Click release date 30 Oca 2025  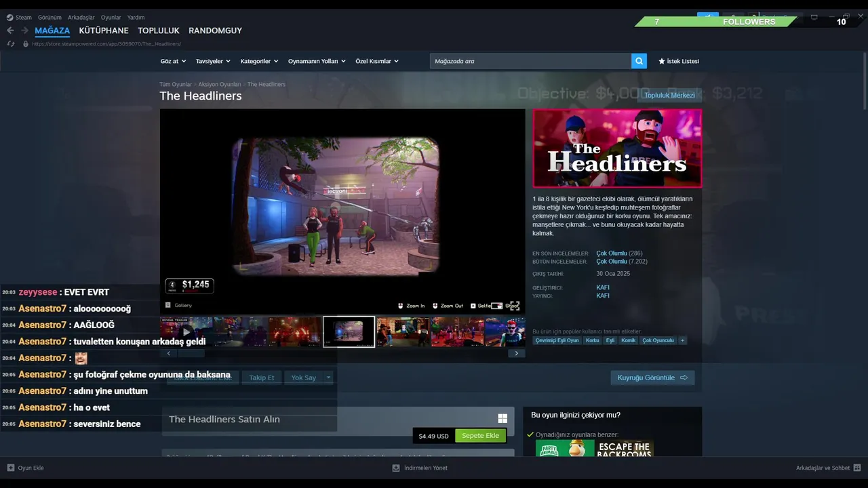(x=613, y=274)
